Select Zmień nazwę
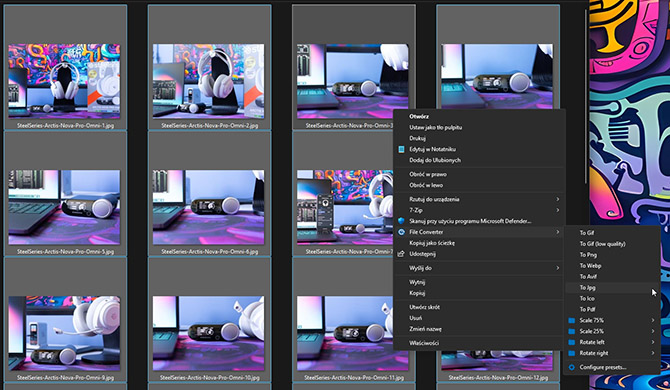Viewport: 670px width, 390px height. 479,329
